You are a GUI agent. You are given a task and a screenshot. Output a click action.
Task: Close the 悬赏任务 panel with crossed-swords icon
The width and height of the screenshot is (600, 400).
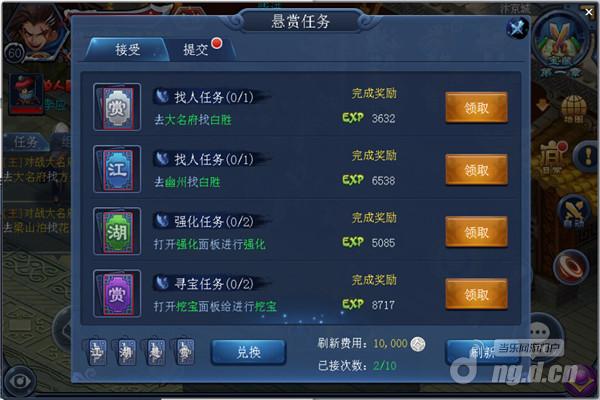pyautogui.click(x=517, y=28)
